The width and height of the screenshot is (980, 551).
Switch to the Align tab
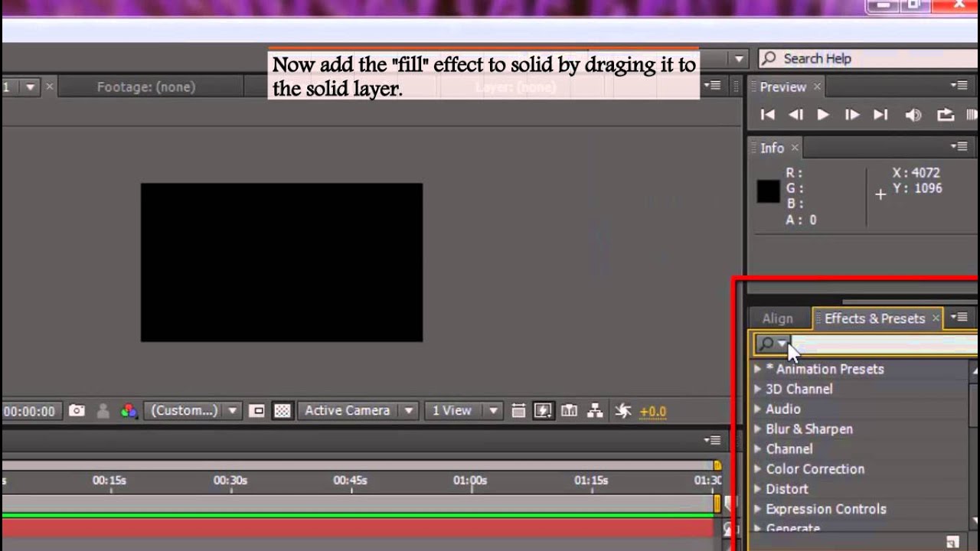[x=777, y=318]
